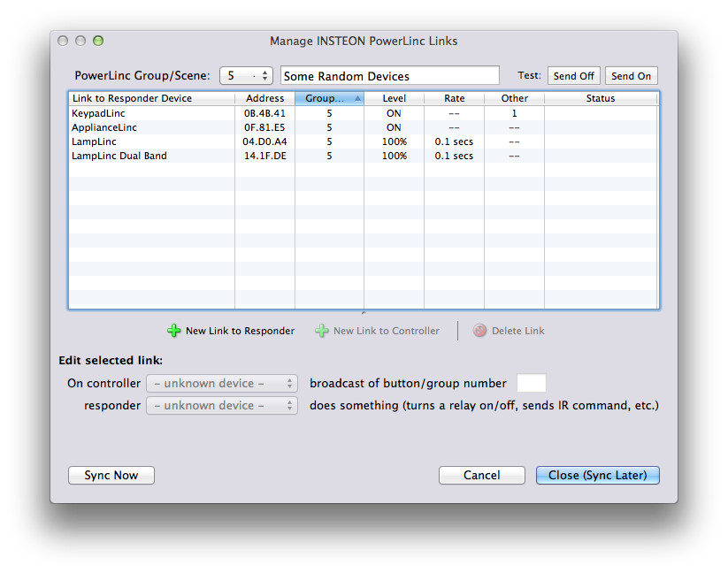Click the New Link to Controller label
Image resolution: width=728 pixels, height=573 pixels.
click(x=387, y=331)
